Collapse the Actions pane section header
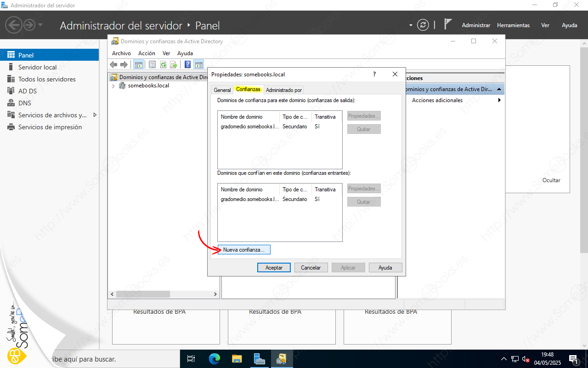This screenshot has width=588, height=368. (x=499, y=89)
